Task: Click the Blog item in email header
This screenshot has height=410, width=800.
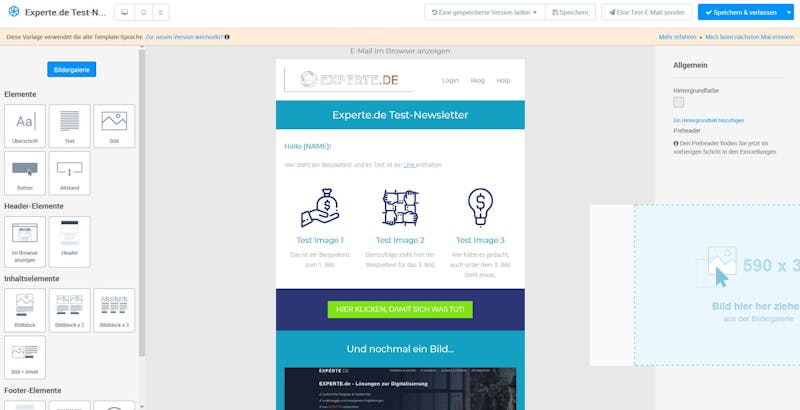Action: tap(478, 81)
